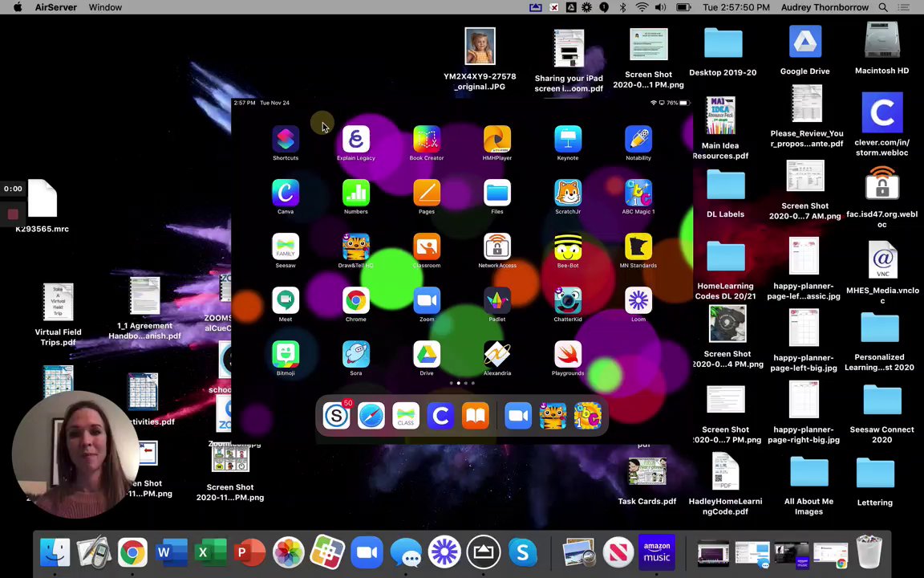Launch Explain Legacy app
The height and width of the screenshot is (578, 924).
pos(356,139)
